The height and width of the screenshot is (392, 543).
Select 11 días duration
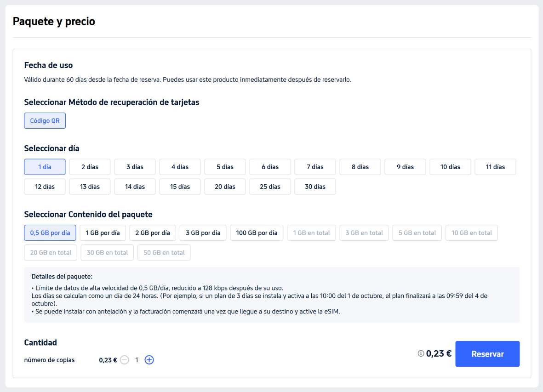point(495,167)
